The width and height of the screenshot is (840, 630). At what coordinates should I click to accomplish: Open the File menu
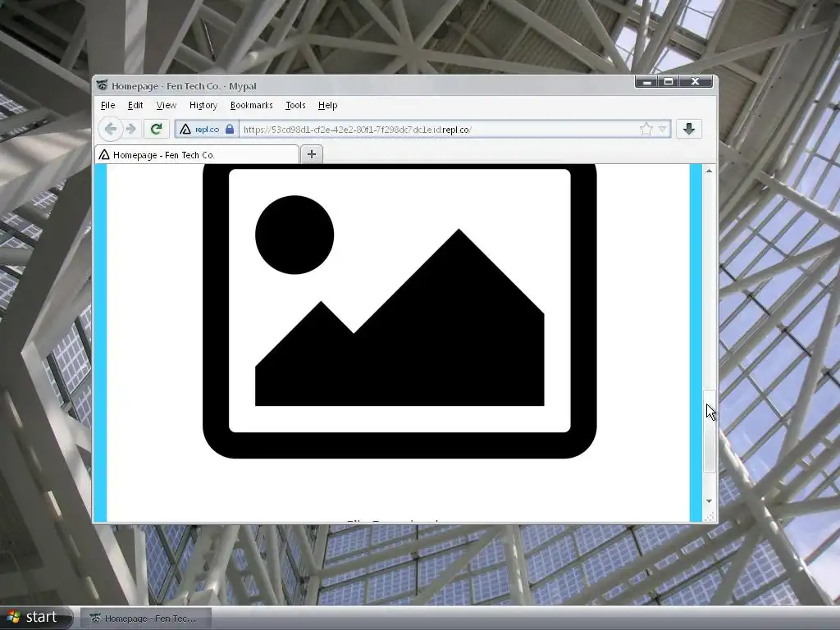click(107, 105)
